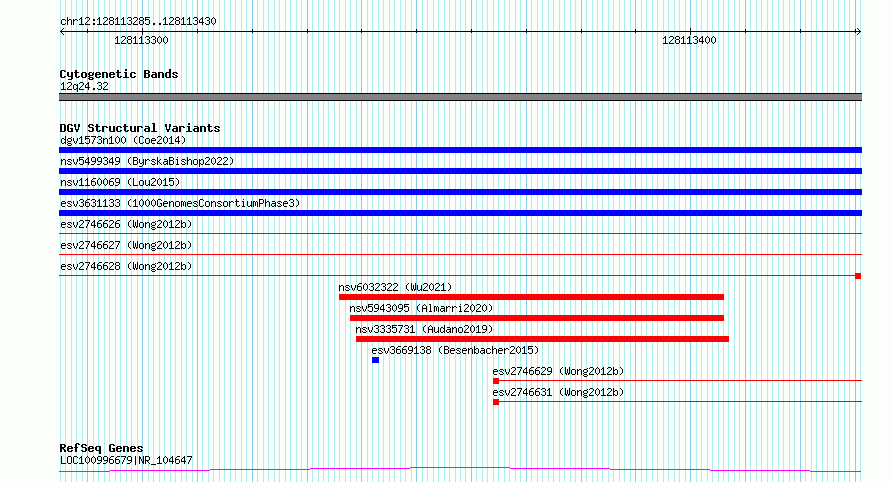The width and height of the screenshot is (890, 482).
Task: Click the 12q24.32 cytogenetic band label
Action: [84, 86]
